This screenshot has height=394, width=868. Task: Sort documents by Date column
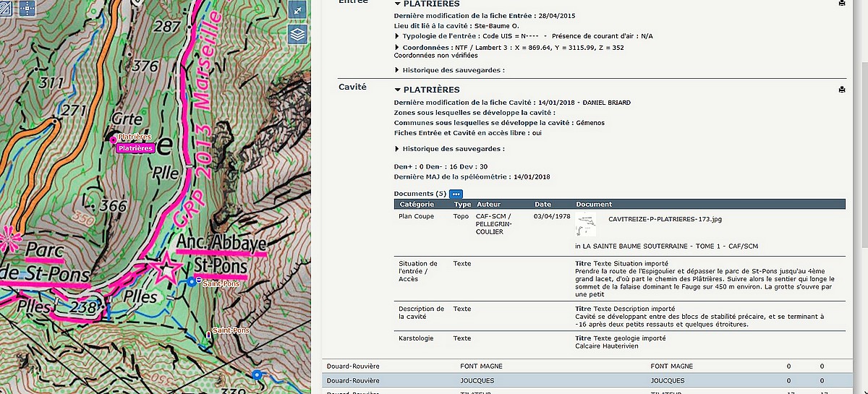click(542, 205)
